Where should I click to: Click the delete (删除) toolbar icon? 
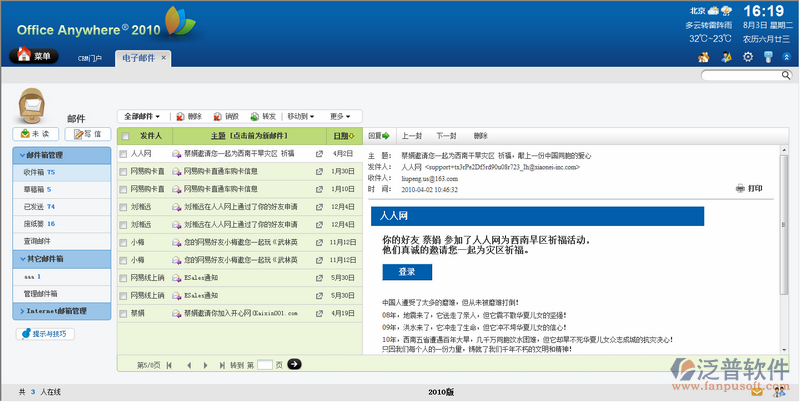(180, 116)
